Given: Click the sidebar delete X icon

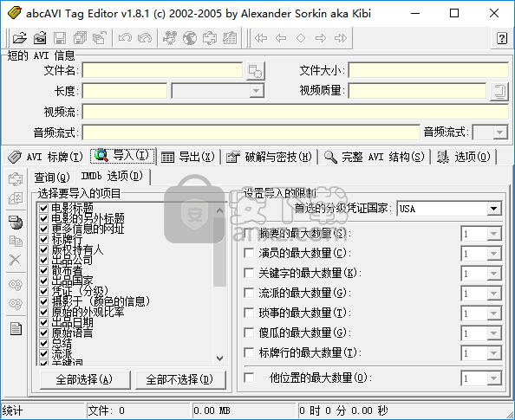Looking at the screenshot, I should [16, 260].
